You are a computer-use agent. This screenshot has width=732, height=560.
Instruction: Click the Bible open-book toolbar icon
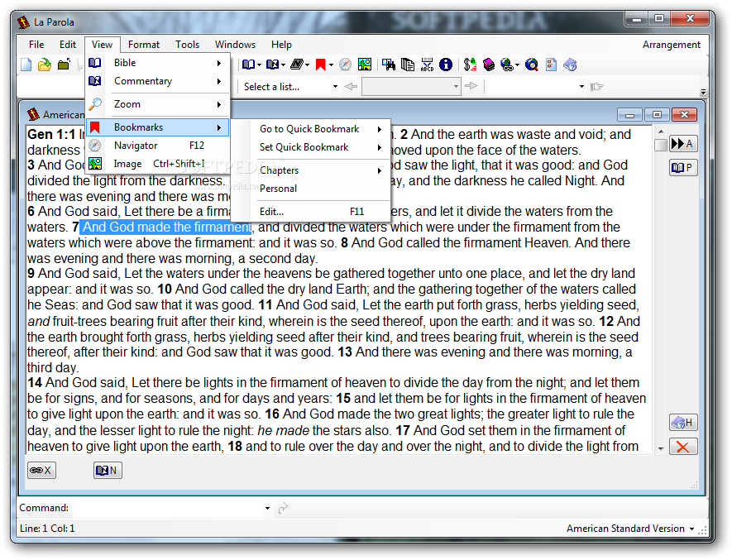click(x=249, y=65)
